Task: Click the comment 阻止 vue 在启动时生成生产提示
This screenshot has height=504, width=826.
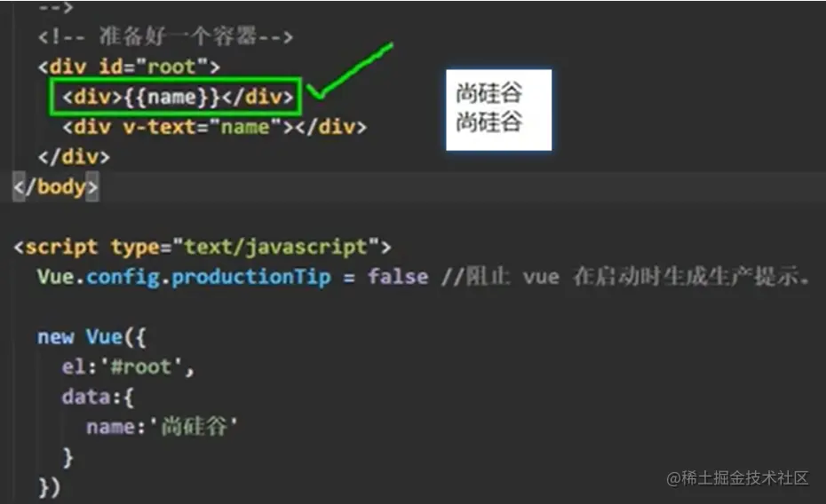Action: click(x=625, y=276)
